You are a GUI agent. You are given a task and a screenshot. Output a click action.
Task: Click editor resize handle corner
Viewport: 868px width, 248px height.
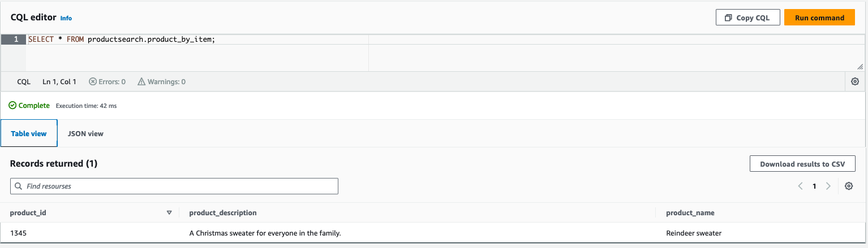click(x=860, y=67)
